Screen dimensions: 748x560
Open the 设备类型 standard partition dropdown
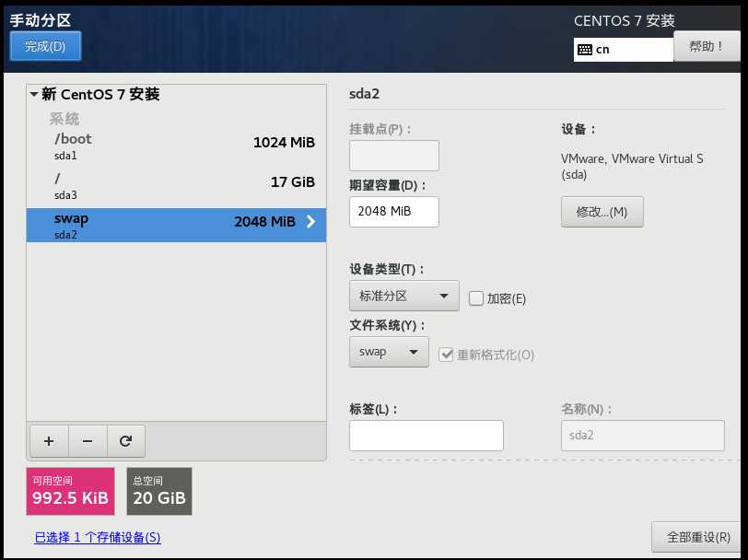[403, 295]
